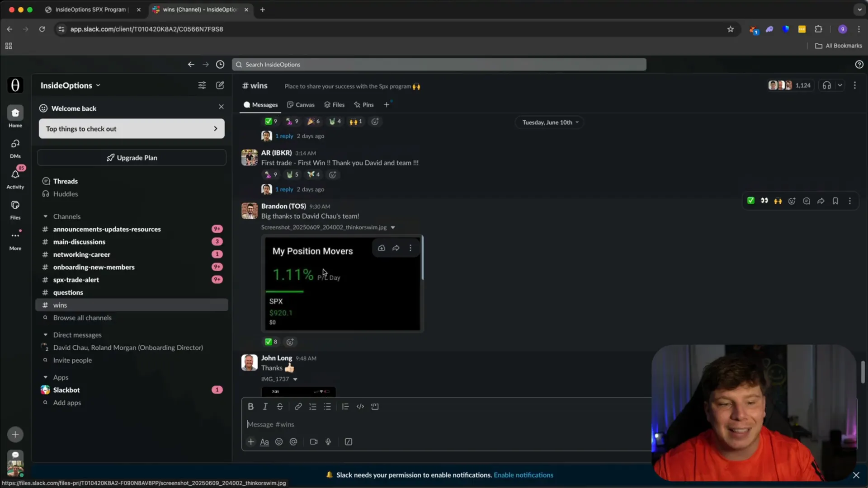Open sidebar filter preferences icon
868x488 pixels.
[x=202, y=85]
